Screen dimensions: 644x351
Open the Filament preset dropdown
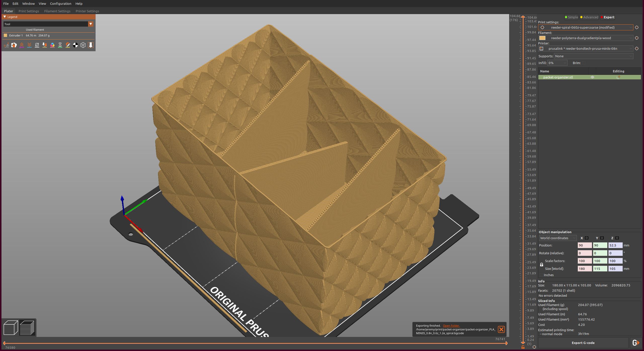click(586, 38)
